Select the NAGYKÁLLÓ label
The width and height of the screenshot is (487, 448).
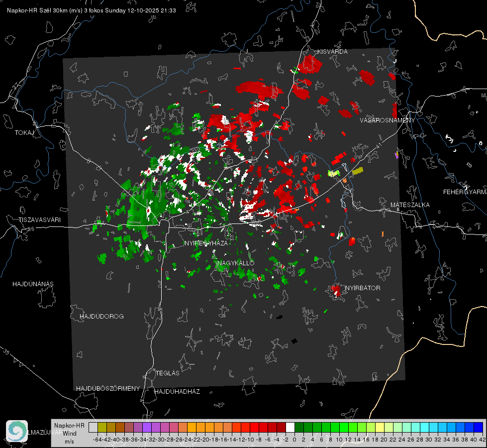(x=236, y=263)
